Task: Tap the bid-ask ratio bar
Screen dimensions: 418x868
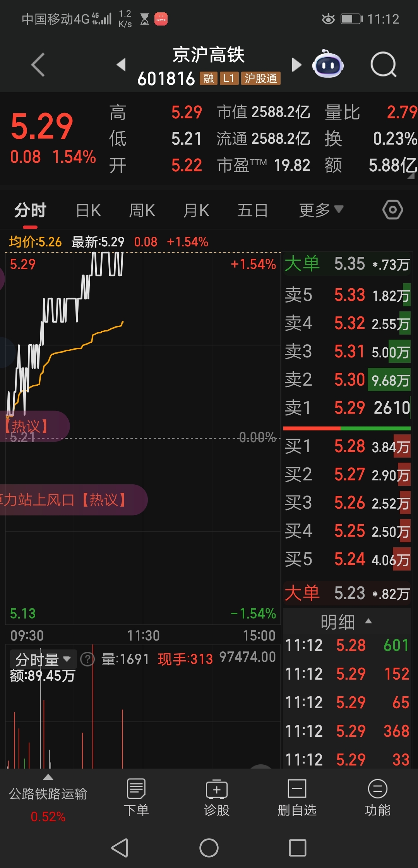Action: click(x=347, y=429)
